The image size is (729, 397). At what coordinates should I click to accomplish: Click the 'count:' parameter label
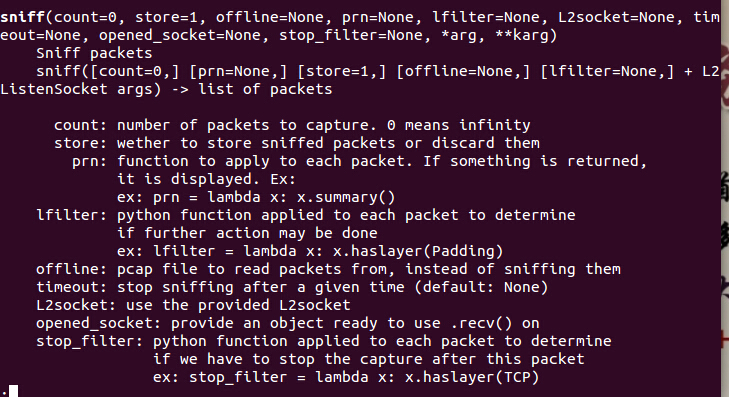pos(80,125)
